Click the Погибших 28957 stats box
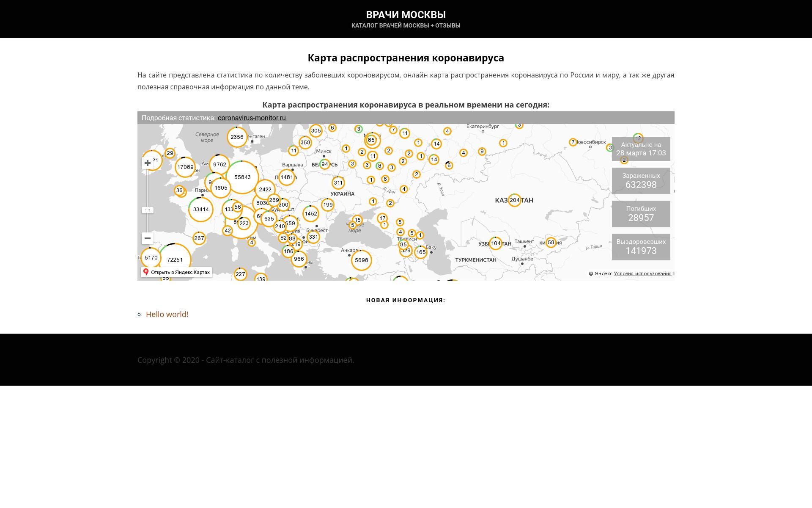This screenshot has width=812, height=508. (x=641, y=214)
